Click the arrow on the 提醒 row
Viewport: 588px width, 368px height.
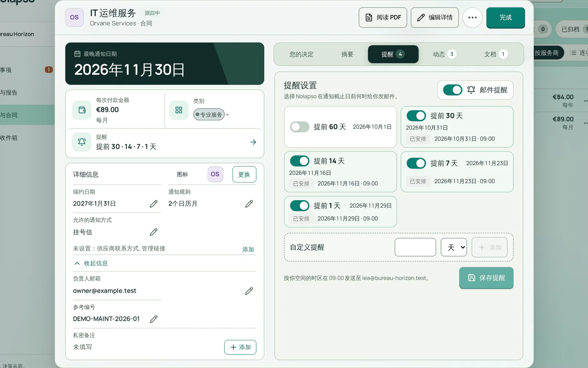pos(253,142)
